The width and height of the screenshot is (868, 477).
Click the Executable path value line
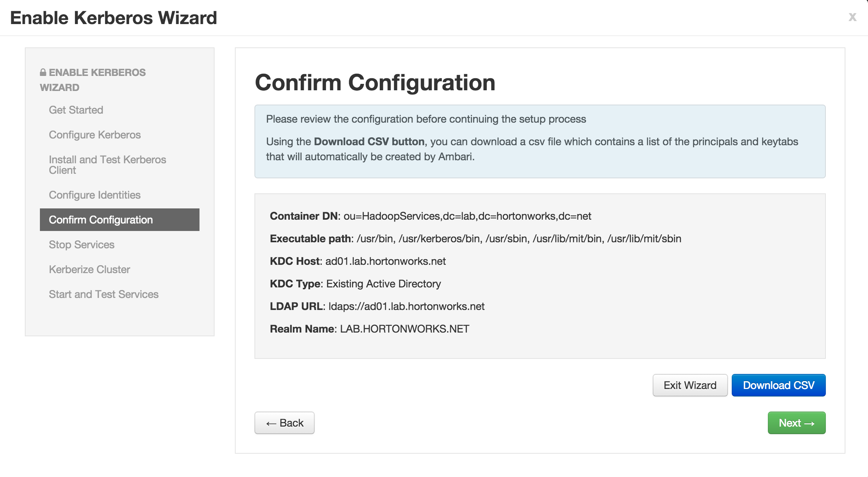(x=519, y=238)
